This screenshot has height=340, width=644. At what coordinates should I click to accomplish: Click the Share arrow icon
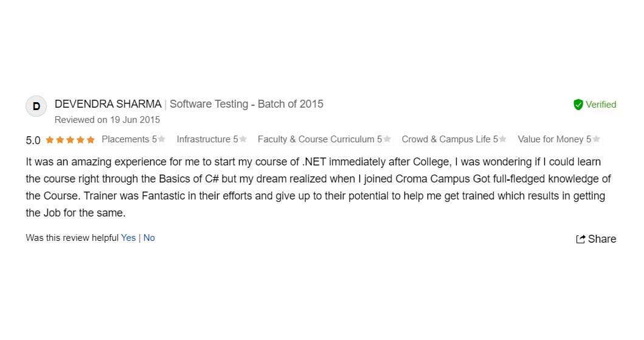coord(581,239)
